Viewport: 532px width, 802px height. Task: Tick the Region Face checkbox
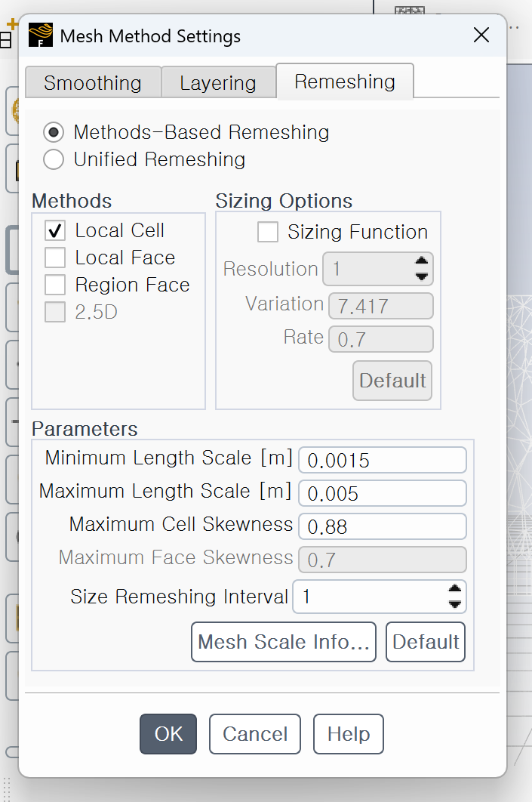point(55,285)
